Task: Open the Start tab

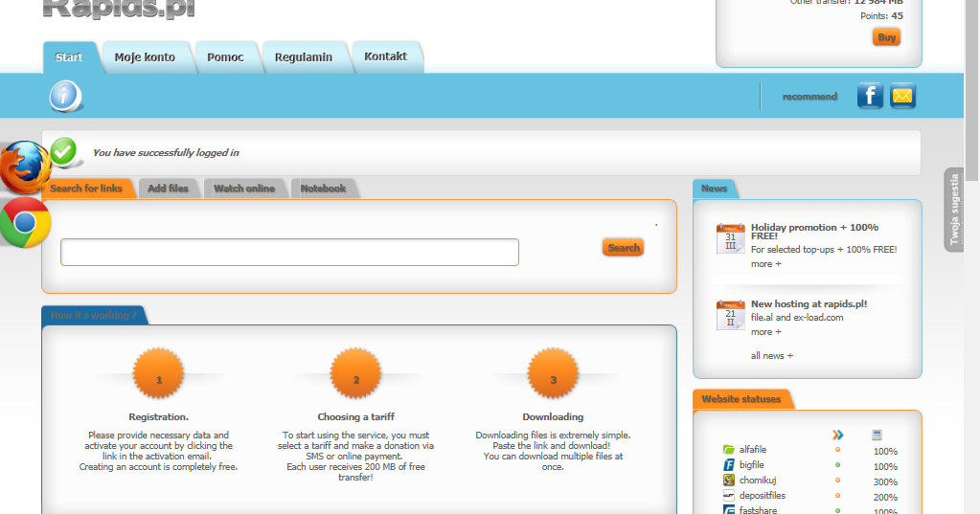Action: (x=69, y=57)
